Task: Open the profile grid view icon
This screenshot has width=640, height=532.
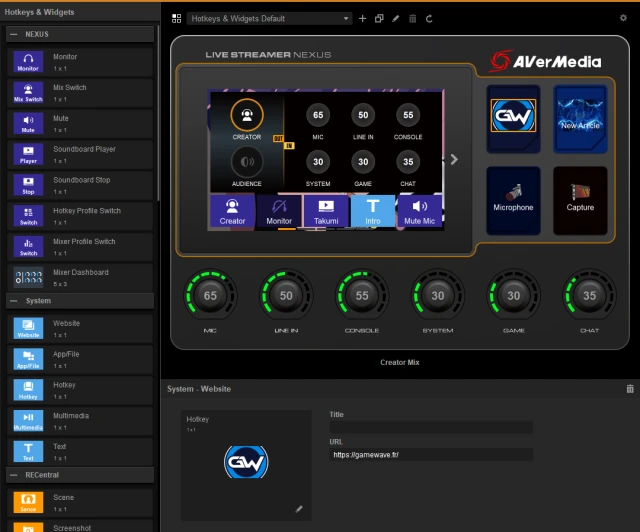Action: [176, 18]
